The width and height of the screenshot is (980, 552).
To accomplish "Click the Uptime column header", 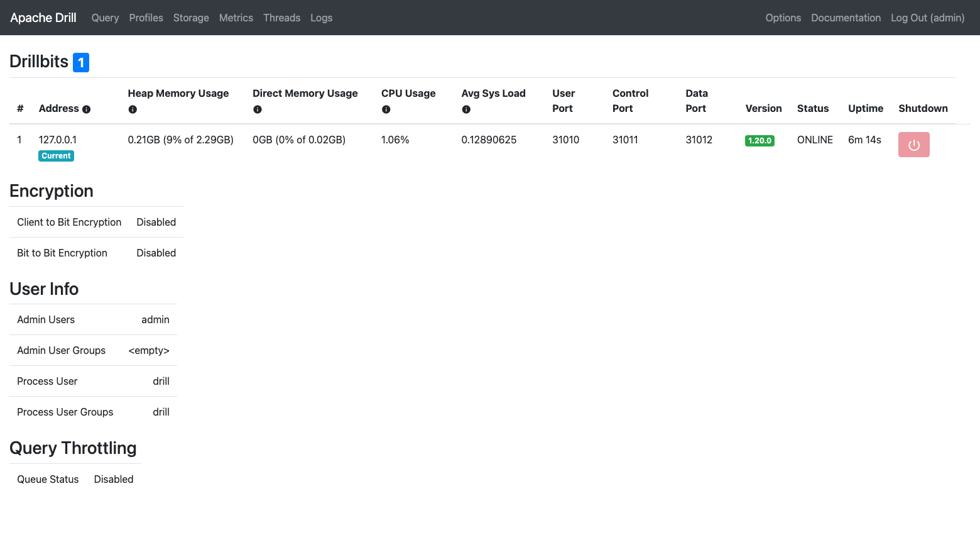I will pyautogui.click(x=866, y=108).
